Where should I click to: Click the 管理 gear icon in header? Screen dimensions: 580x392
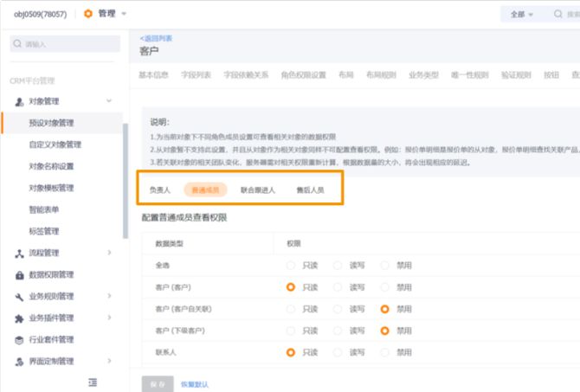click(x=88, y=14)
